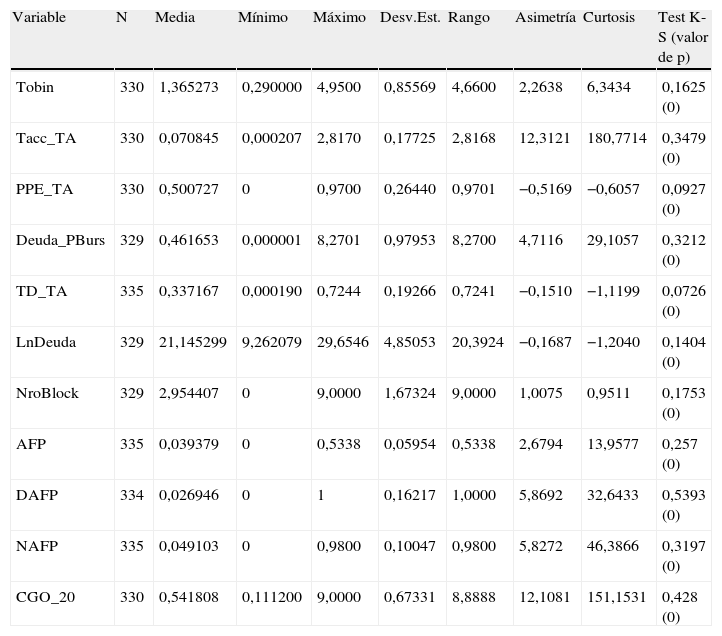The width and height of the screenshot is (722, 636).
Task: Click the LnDeuda variable name
Action: click(x=46, y=342)
